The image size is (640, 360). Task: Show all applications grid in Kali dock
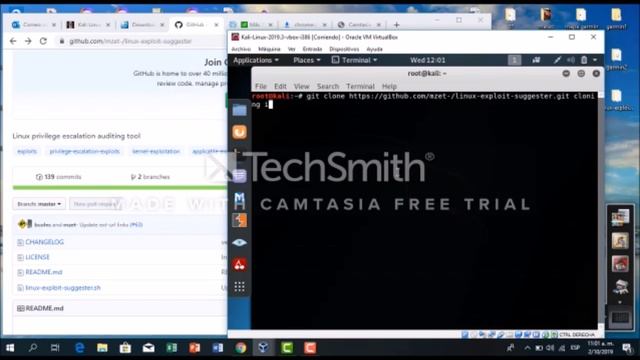[x=240, y=287]
